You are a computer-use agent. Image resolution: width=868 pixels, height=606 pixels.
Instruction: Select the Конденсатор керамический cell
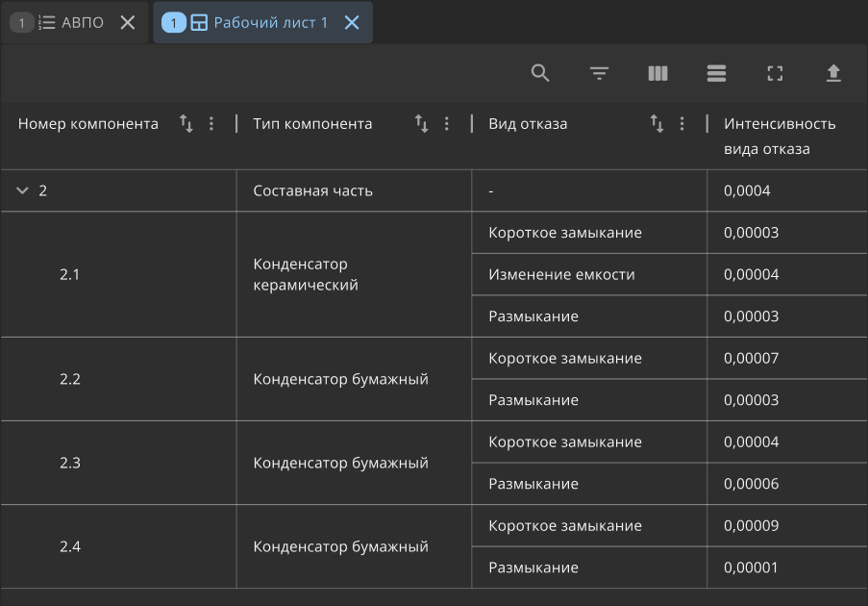tap(354, 274)
